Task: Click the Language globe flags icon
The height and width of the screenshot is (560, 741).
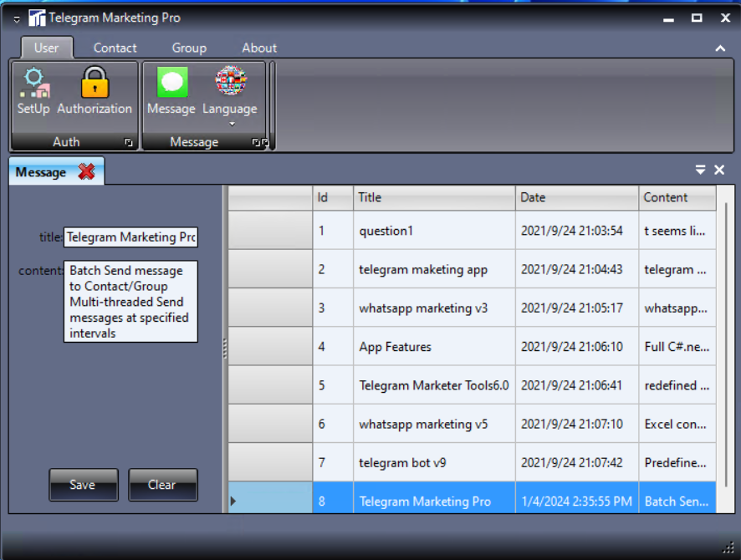Action: point(230,82)
